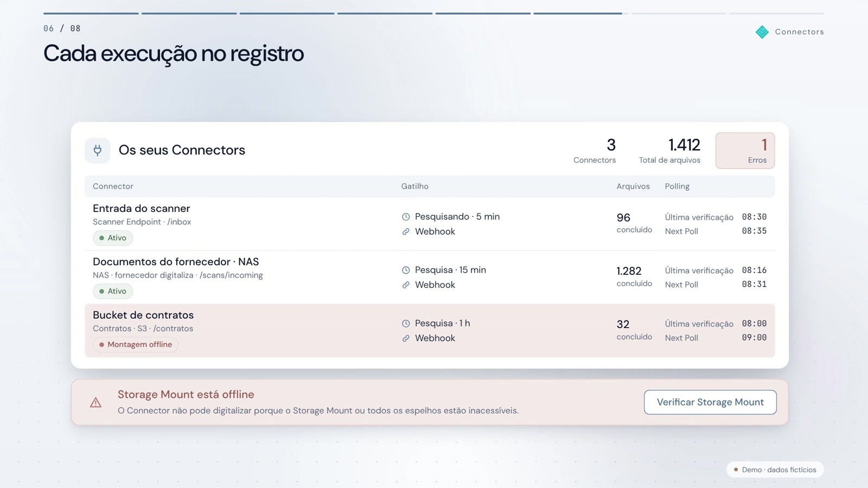Image resolution: width=868 pixels, height=488 pixels.
Task: Click the Gatilho column header
Action: 415,186
